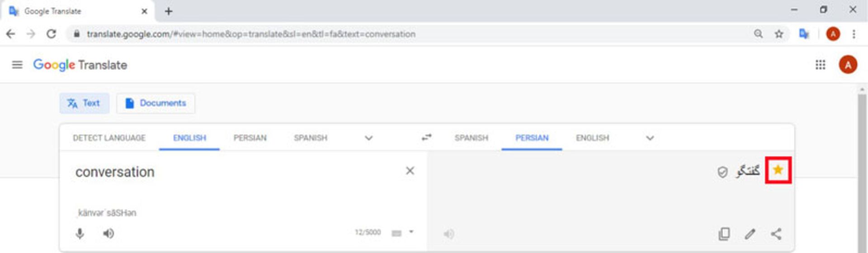Listen to the source word conversation
Screen dimensions: 868x253
point(108,234)
